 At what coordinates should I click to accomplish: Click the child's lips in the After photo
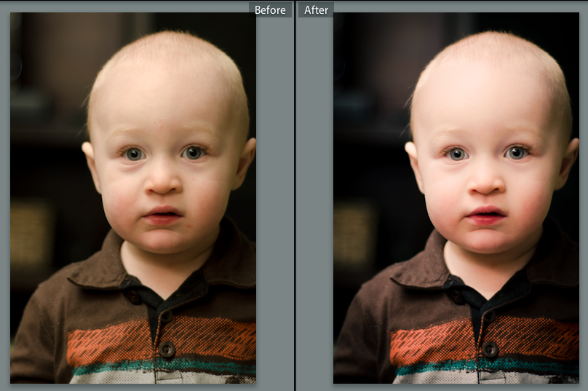click(x=485, y=216)
